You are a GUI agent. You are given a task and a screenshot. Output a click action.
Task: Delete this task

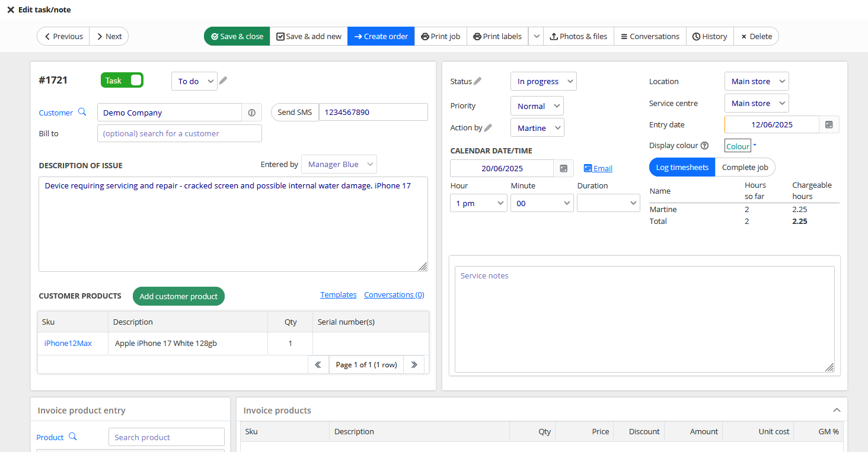click(x=756, y=36)
